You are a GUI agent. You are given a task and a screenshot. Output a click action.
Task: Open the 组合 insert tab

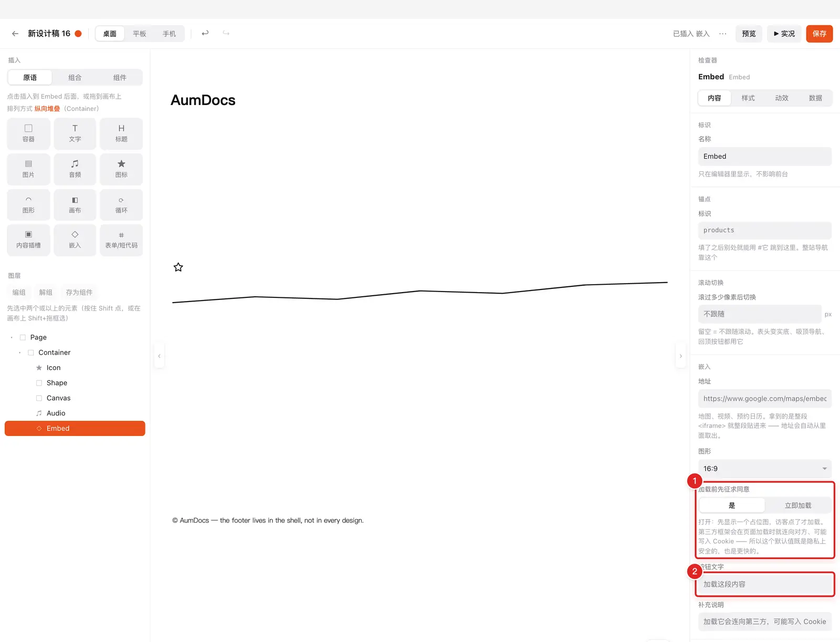(75, 77)
